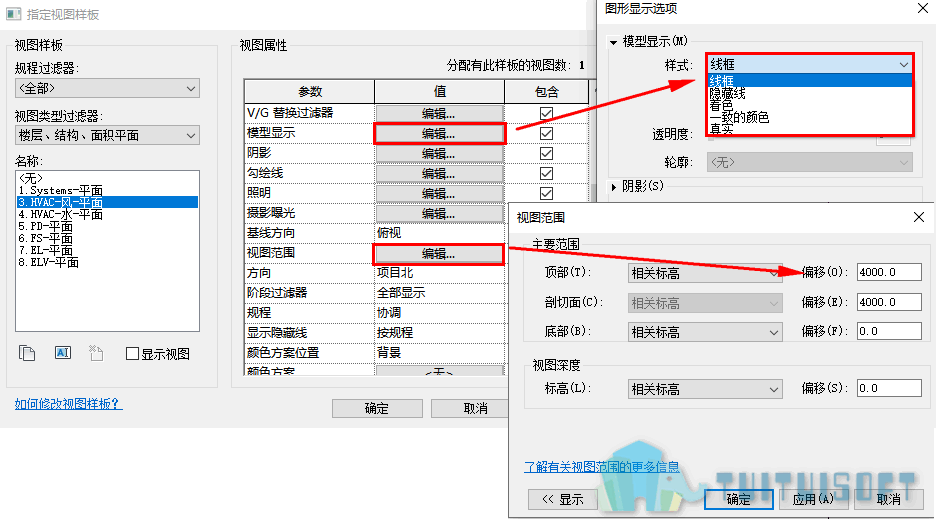Image resolution: width=936 pixels, height=521 pixels.
Task: Click 方向 value 项目北
Action: [x=395, y=273]
